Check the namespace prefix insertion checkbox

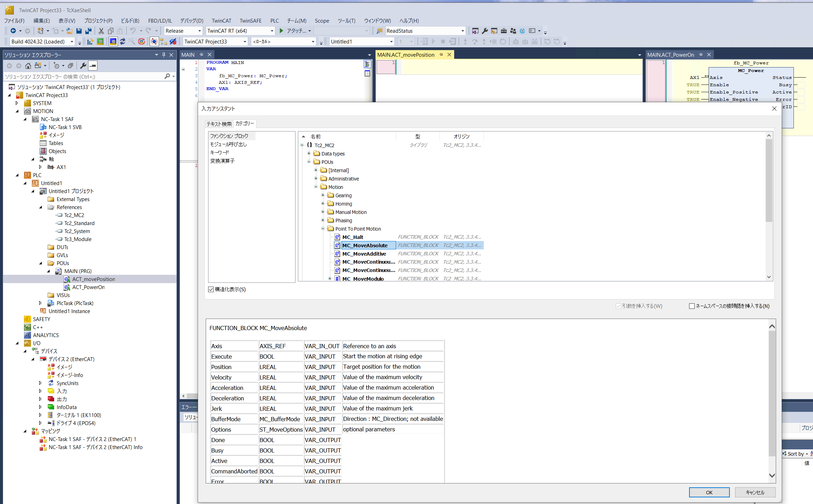pos(692,306)
